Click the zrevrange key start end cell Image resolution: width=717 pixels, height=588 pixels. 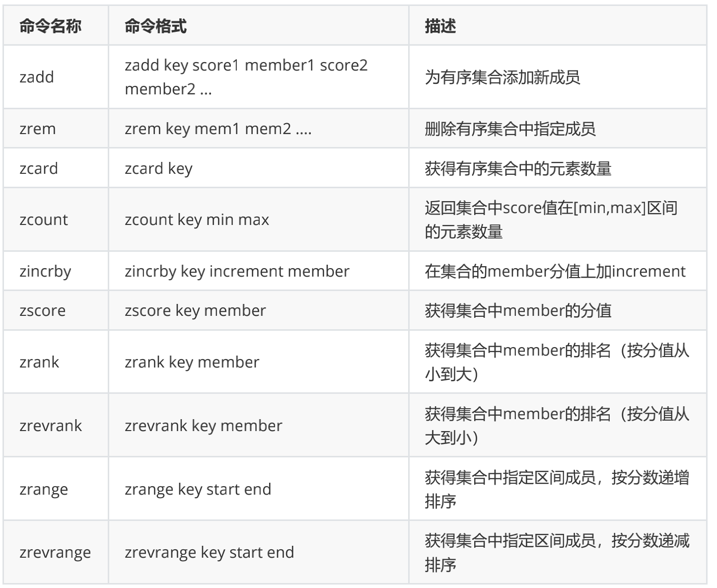[x=258, y=552]
